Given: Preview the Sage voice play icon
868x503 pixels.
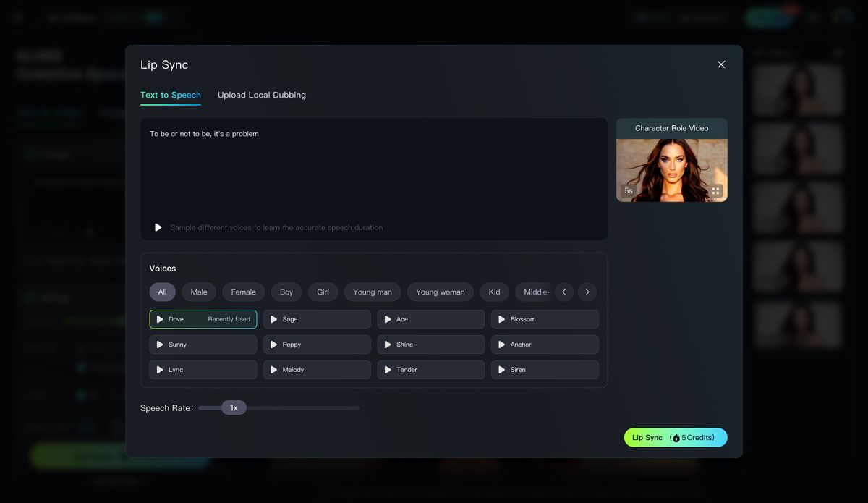Looking at the screenshot, I should (x=274, y=319).
